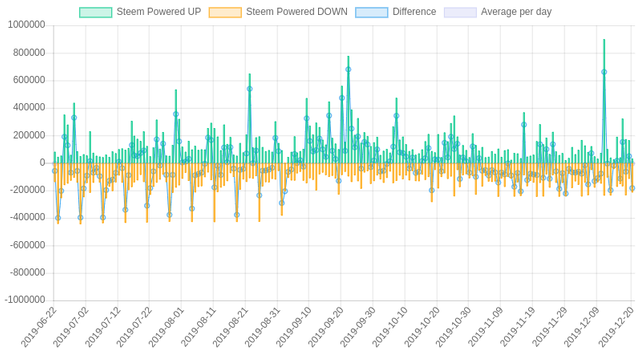The image size is (640, 361).
Task: Click the x-axis date 2019-09-20
Action: (x=326, y=327)
